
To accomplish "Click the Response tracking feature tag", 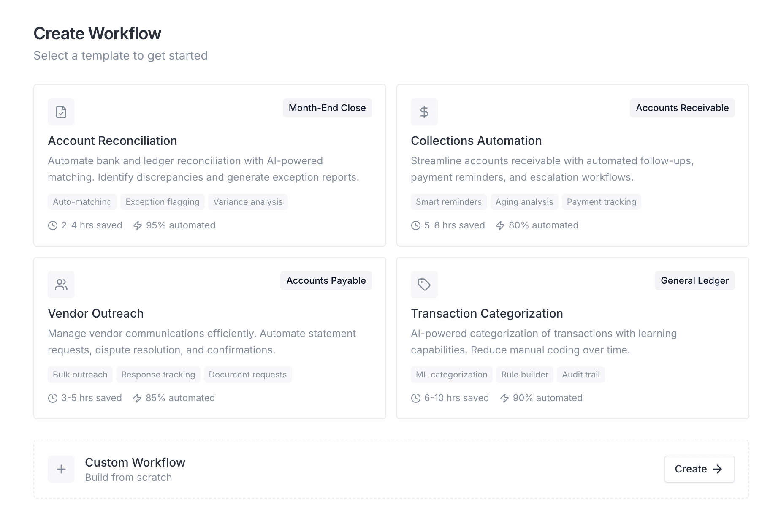I will 158,375.
